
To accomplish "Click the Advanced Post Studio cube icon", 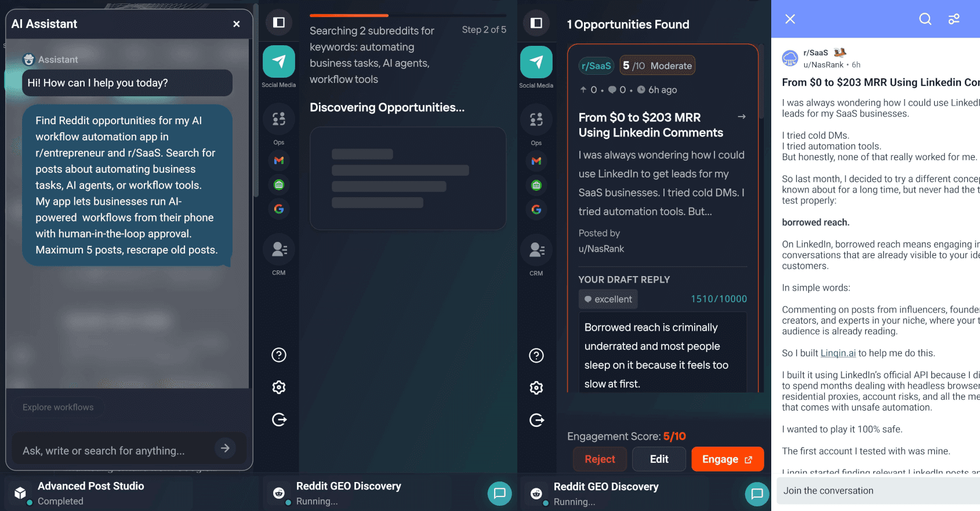I will tap(20, 493).
